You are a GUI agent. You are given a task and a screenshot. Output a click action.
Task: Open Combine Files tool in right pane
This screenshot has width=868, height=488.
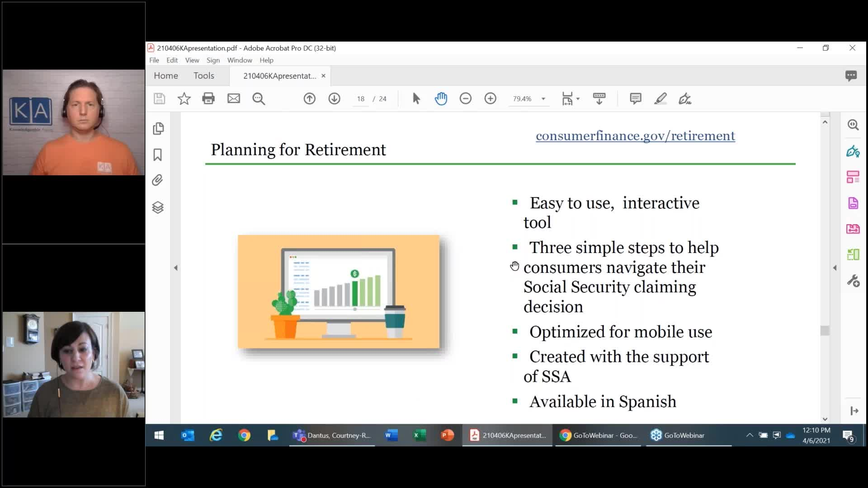[853, 229]
